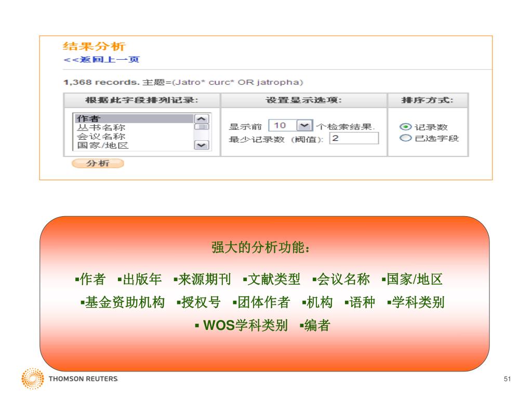Click the 结果分析 heading
This screenshot has width=532, height=399.
click(95, 46)
